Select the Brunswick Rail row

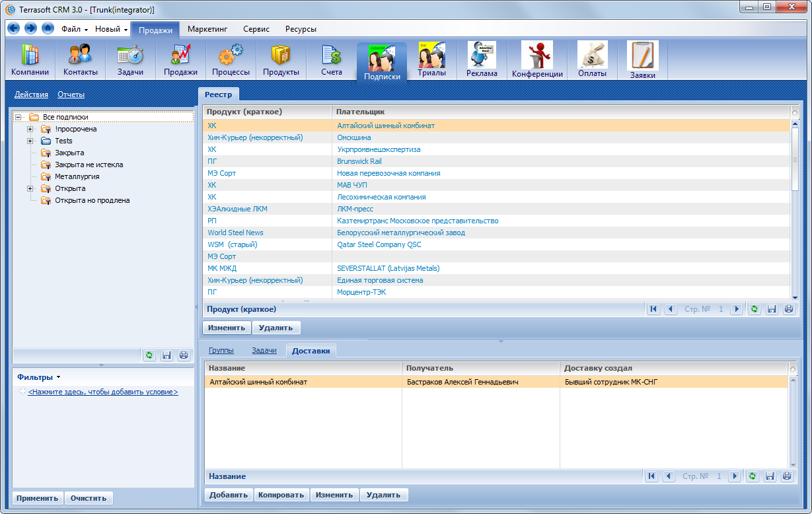[x=497, y=161]
